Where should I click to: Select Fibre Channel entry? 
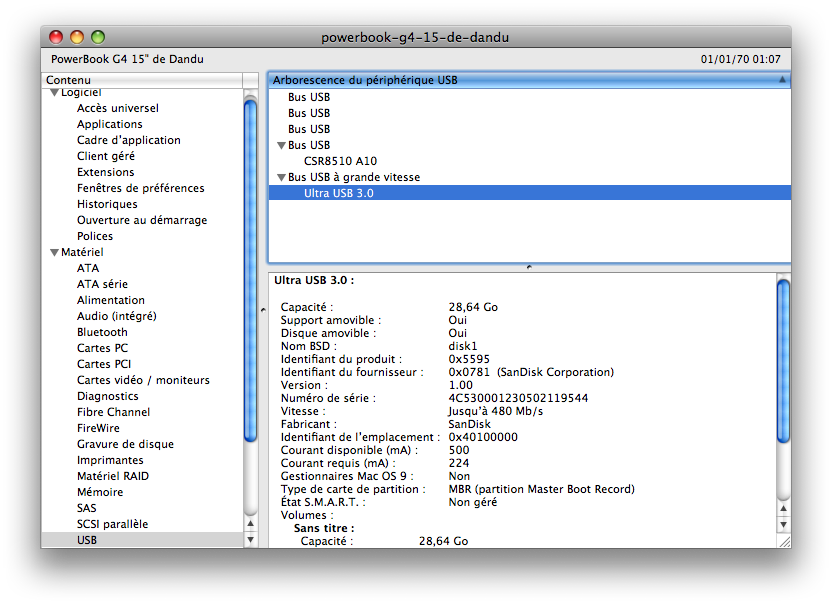point(114,412)
